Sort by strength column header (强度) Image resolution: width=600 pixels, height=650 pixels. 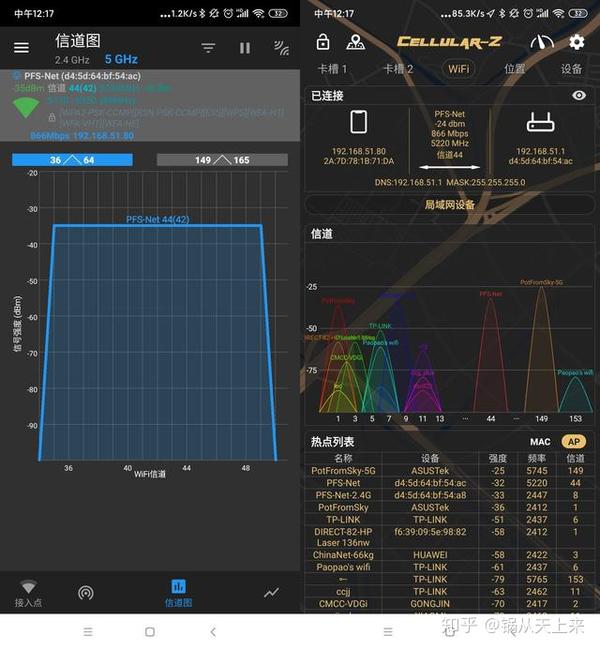coord(498,458)
